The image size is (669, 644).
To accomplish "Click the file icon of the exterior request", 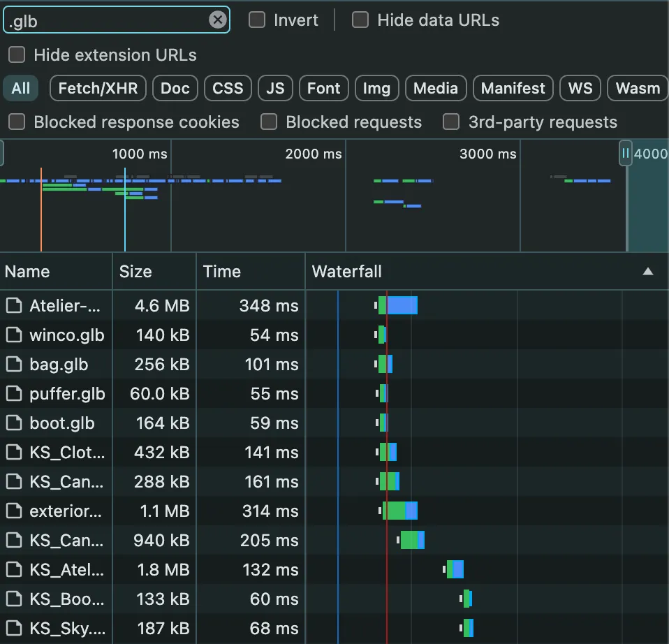I will pos(14,511).
